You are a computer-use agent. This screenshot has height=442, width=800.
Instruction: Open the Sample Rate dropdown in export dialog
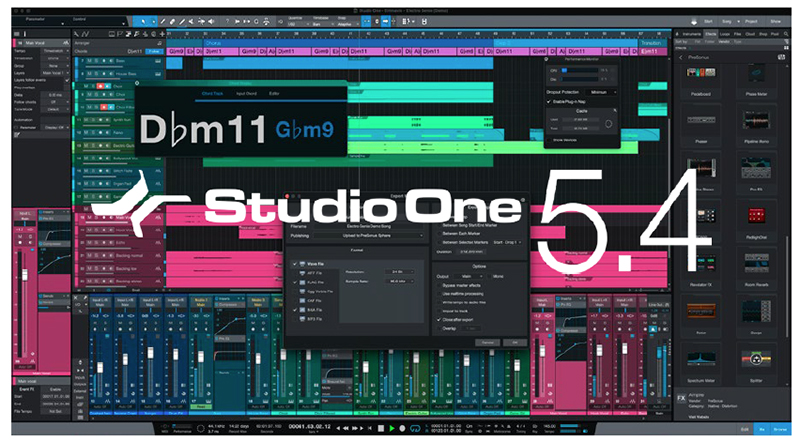click(x=400, y=281)
